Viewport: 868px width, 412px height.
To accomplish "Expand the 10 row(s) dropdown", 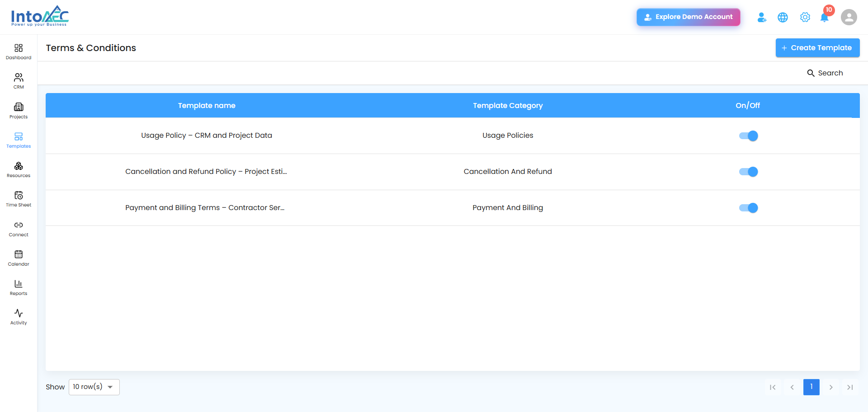I will click(94, 387).
